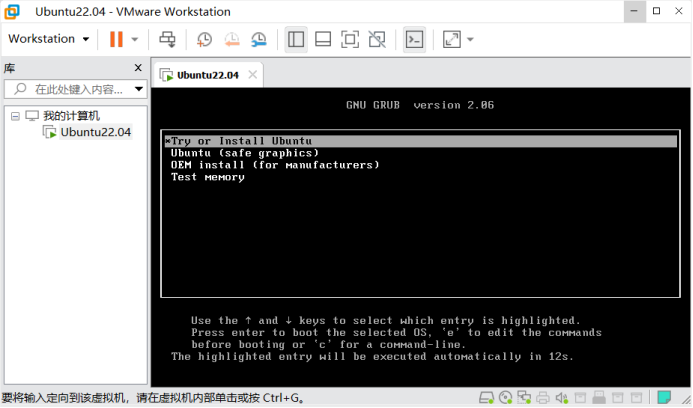The height and width of the screenshot is (408, 693).
Task: Click the network adapter status icon
Action: click(x=524, y=398)
